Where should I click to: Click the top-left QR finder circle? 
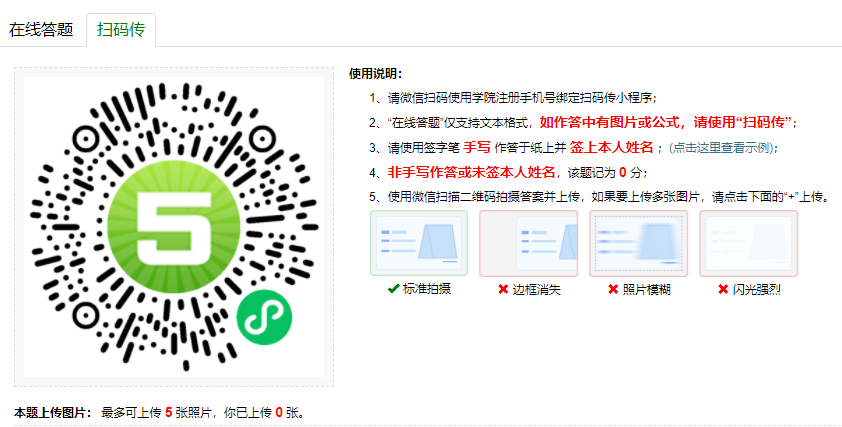(86, 140)
